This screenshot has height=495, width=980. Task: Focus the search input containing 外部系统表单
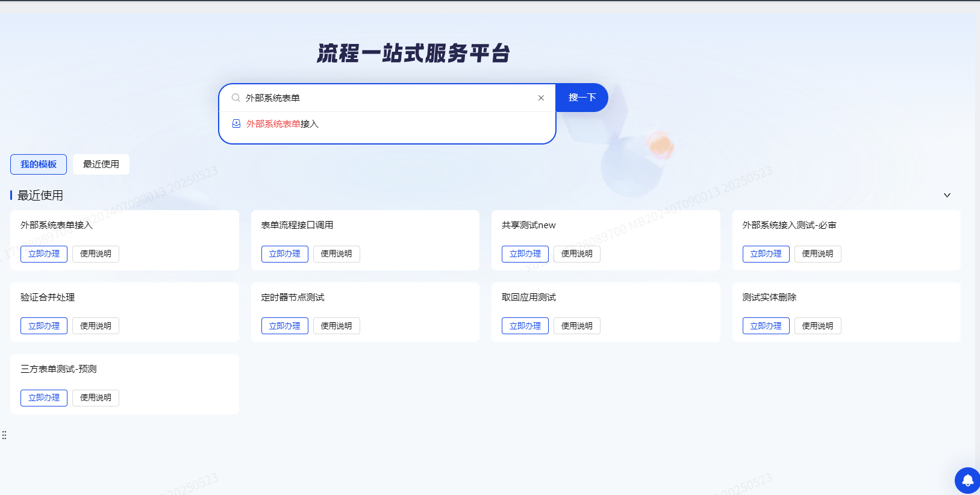click(387, 98)
